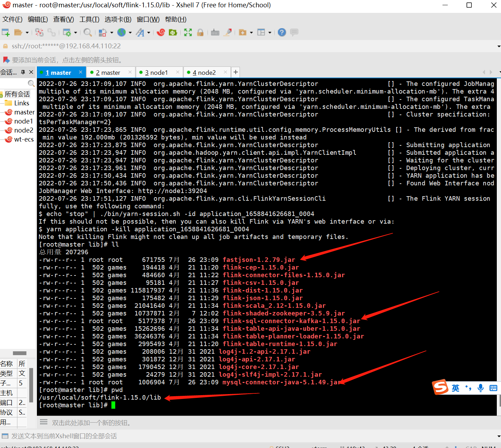Expand the address bar dropdown arrow
The height and width of the screenshot is (448, 501).
(499, 46)
